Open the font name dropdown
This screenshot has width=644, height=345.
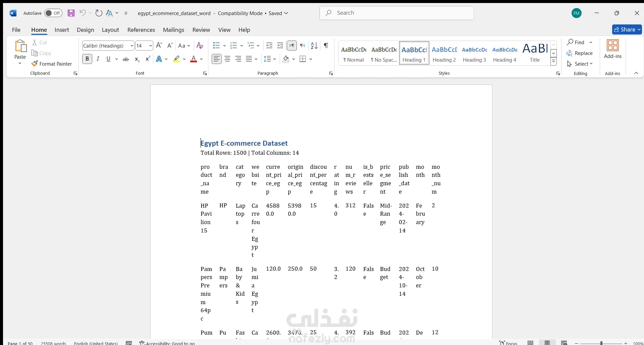[132, 46]
